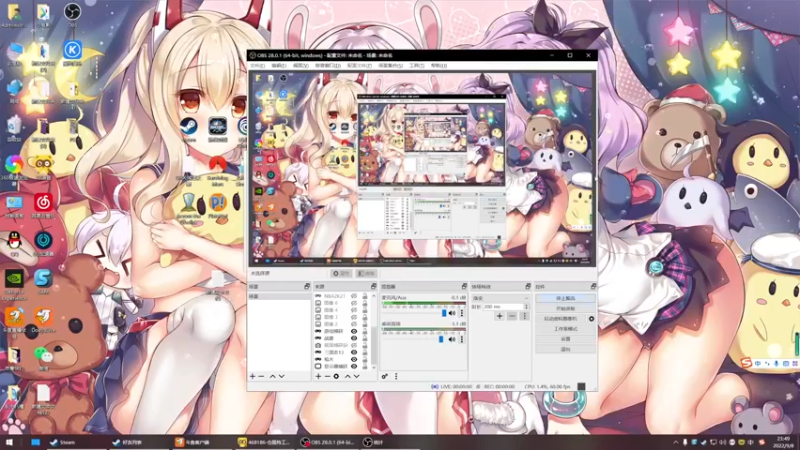
Task: Open source properties via the Sources gear icon
Action: coord(336,376)
